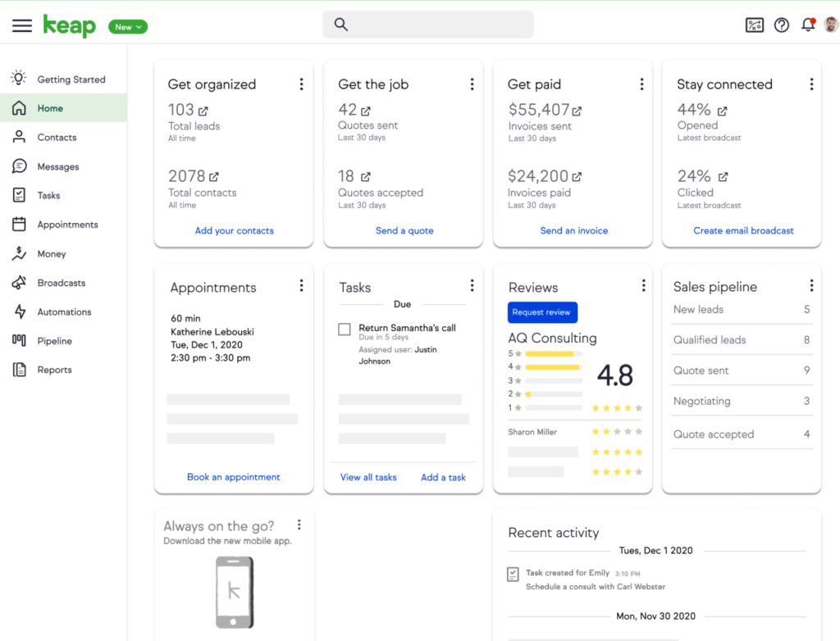Screen dimensions: 840x641
Task: Open the Get organized card options menu
Action: [301, 84]
